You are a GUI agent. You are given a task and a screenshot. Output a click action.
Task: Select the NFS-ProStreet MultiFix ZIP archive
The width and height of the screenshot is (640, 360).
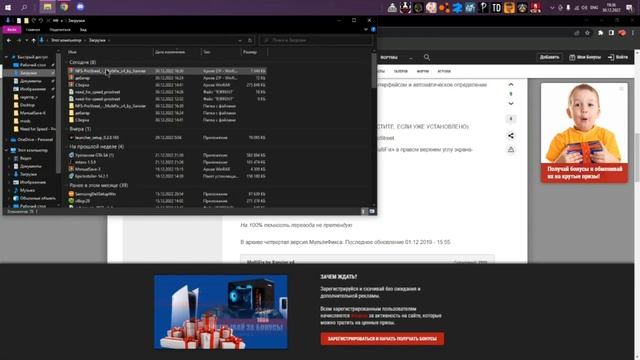(167, 71)
